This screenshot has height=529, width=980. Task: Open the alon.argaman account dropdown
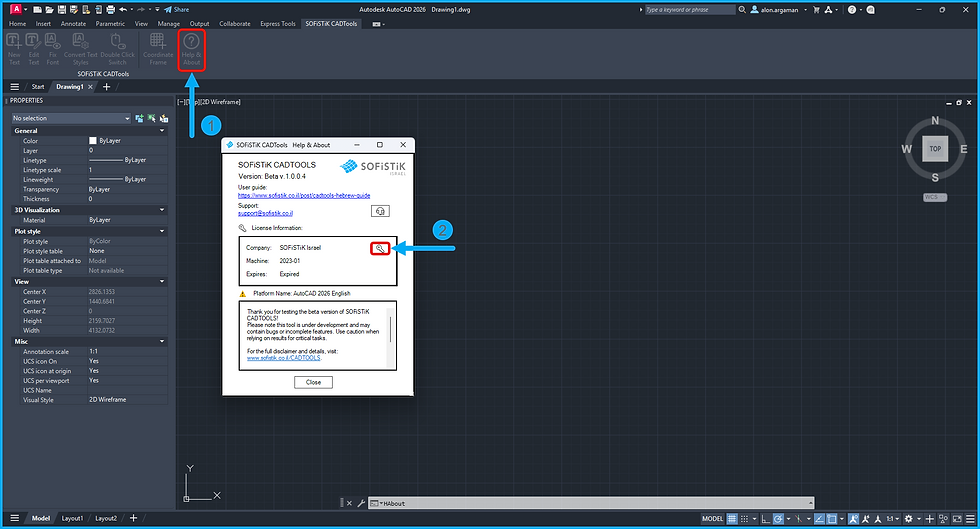(779, 9)
